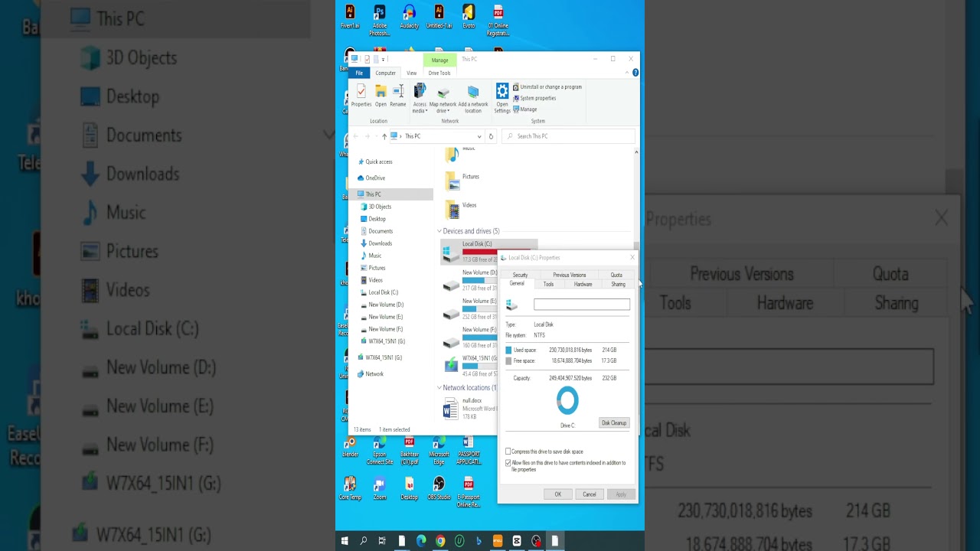The height and width of the screenshot is (551, 980).
Task: Select the null.docx Word file
Action: (x=469, y=409)
